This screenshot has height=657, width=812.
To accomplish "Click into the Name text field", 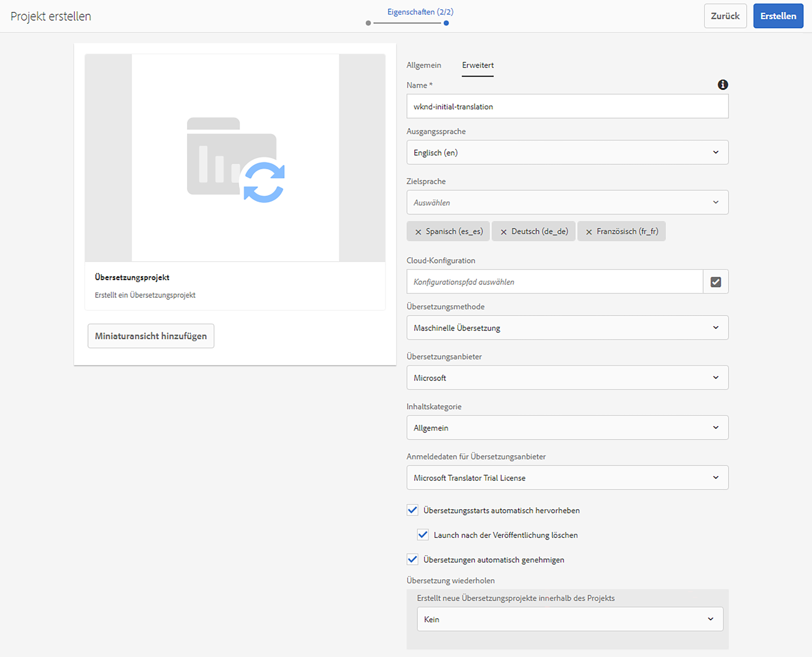I will coord(567,106).
